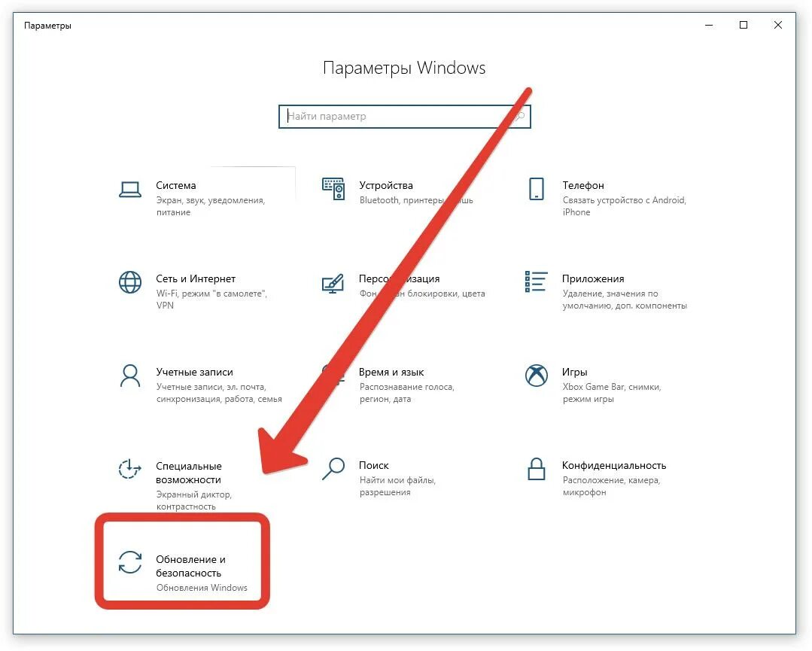Go to Устройства settings title
This screenshot has height=651, width=812.
[x=386, y=185]
